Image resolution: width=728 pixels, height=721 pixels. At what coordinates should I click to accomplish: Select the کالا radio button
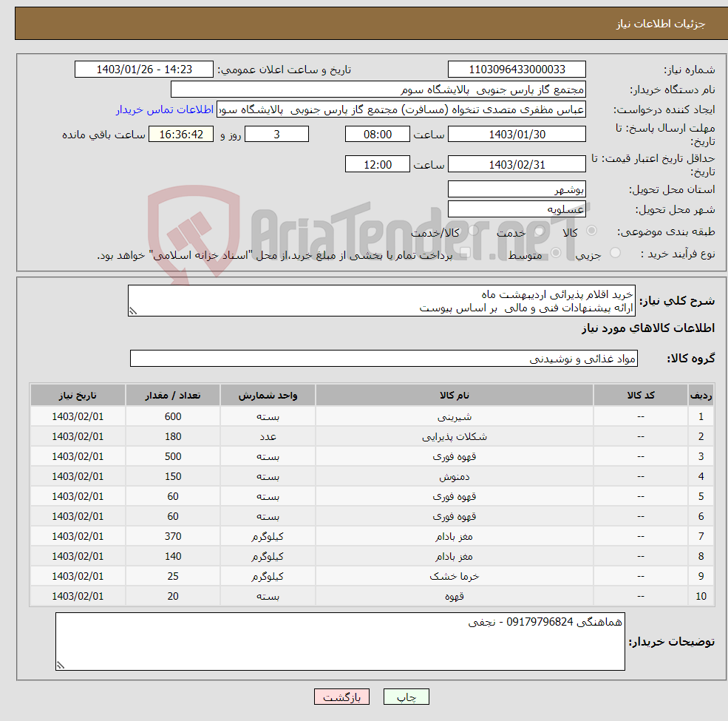[591, 231]
